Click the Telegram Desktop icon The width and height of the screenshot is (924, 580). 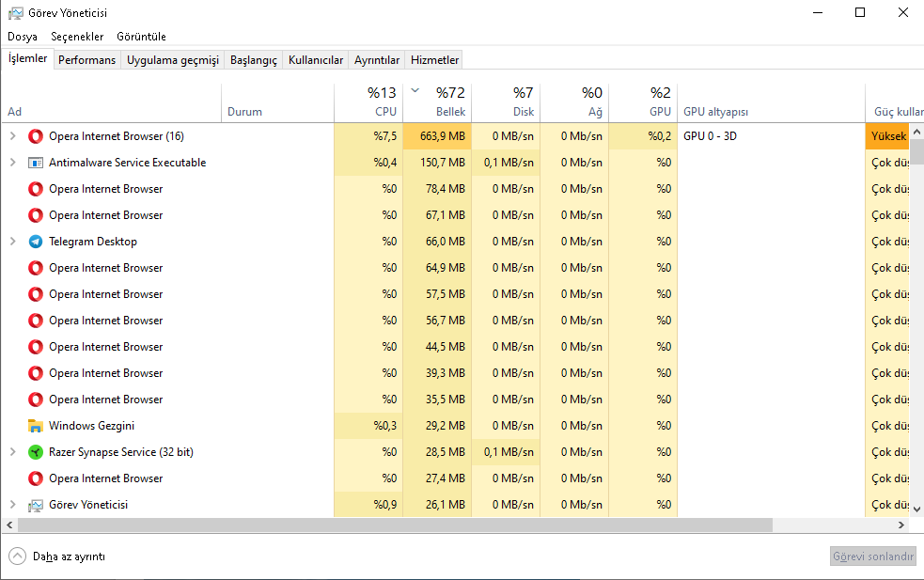pyautogui.click(x=36, y=242)
